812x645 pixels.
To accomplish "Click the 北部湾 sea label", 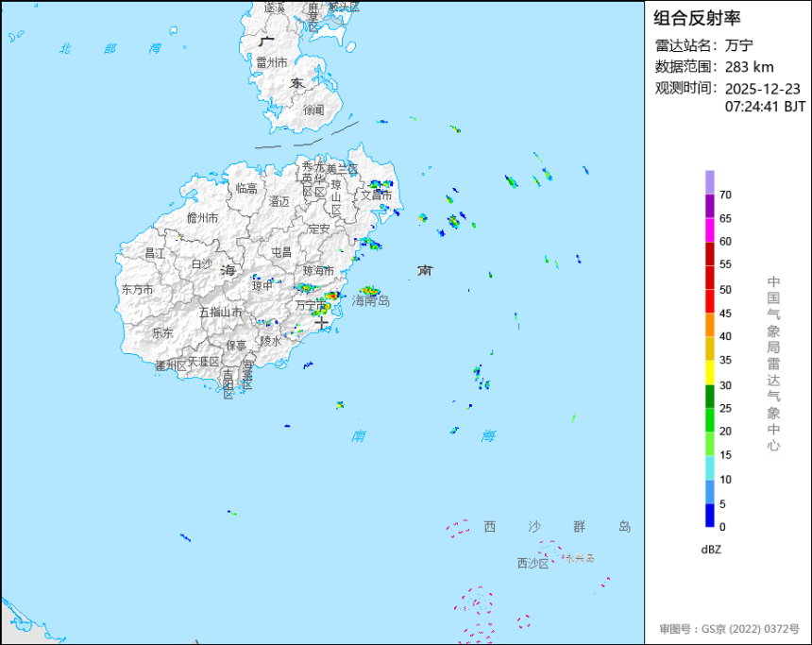I will click(110, 49).
